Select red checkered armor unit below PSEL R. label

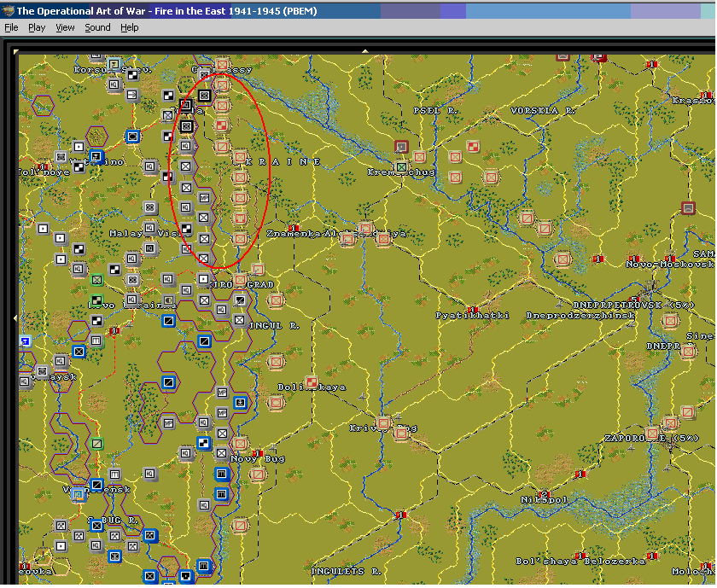point(473,147)
